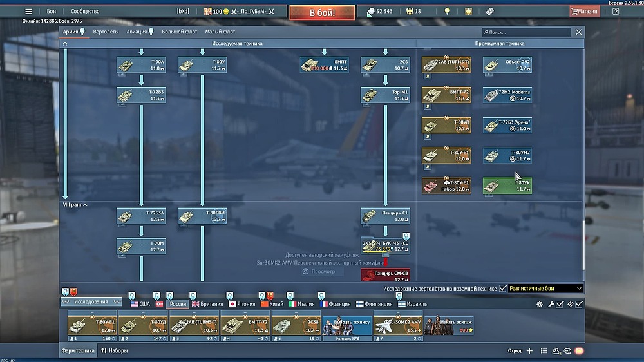644x362 pixels.
Task: Collapse the research tree with top-left chevrons
Action: 64,44
